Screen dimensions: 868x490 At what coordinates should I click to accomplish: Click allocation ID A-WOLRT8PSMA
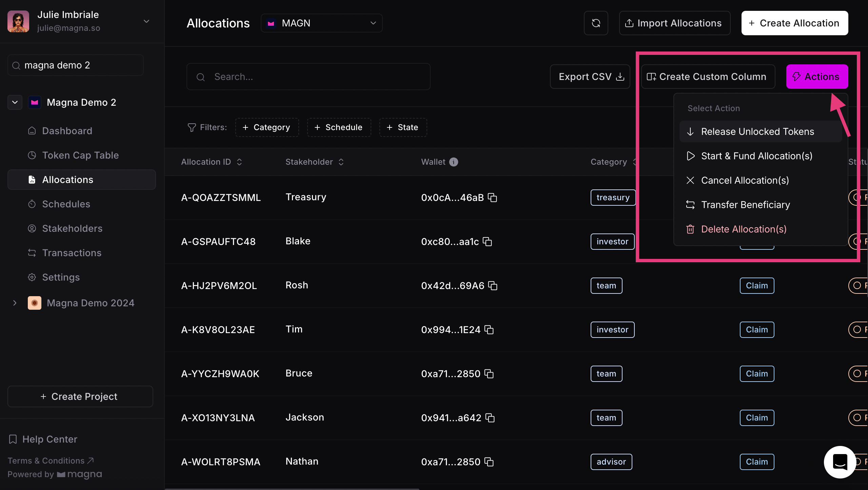click(x=221, y=462)
